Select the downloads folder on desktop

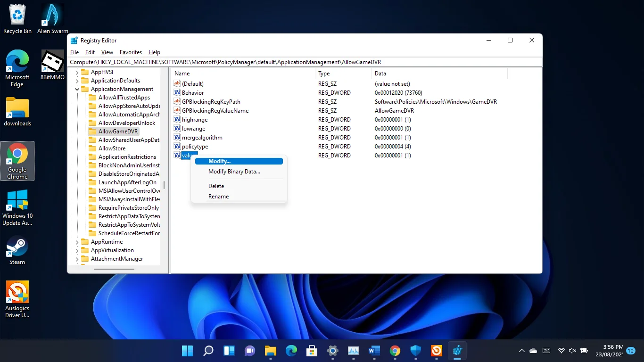(x=17, y=112)
